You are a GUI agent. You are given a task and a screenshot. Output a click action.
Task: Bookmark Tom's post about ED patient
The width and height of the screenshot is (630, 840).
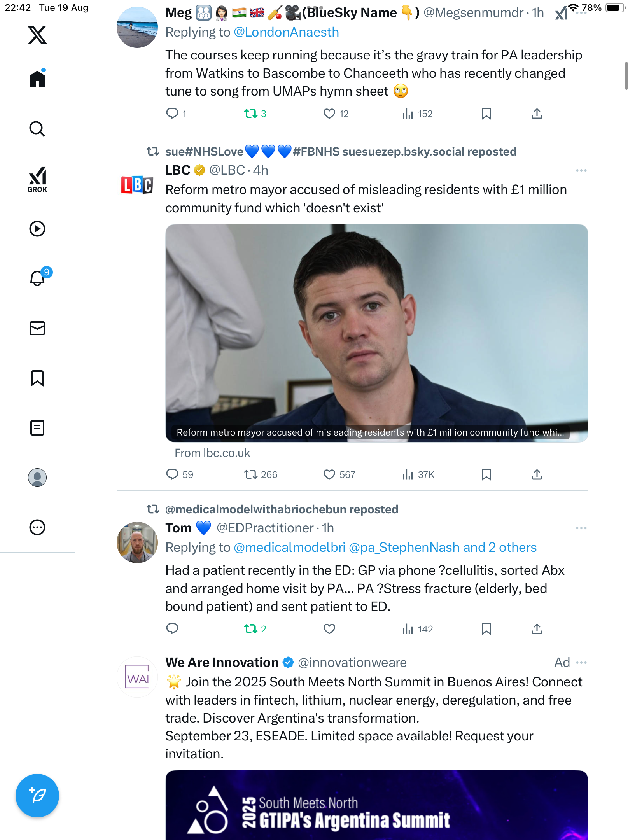coord(486,629)
